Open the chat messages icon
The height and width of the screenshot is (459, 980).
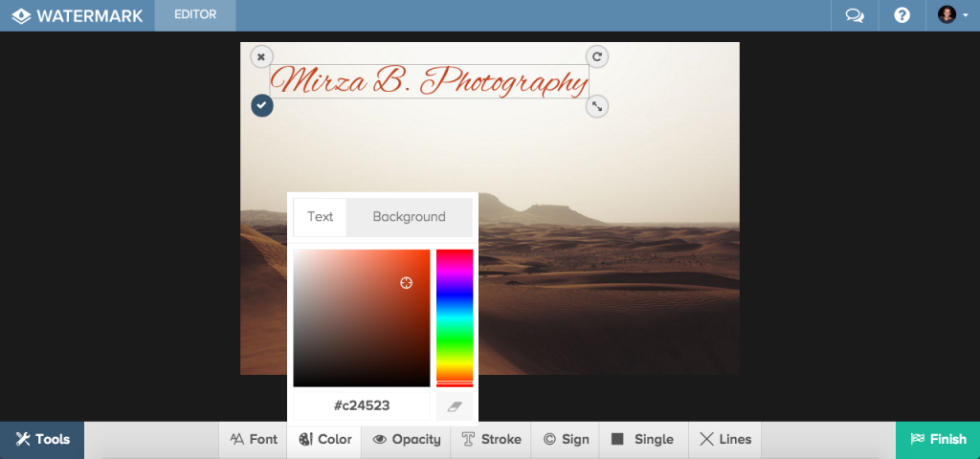(x=855, y=15)
